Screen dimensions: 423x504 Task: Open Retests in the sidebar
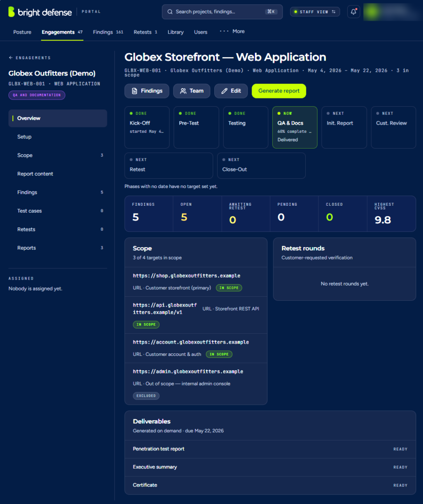tap(58, 229)
